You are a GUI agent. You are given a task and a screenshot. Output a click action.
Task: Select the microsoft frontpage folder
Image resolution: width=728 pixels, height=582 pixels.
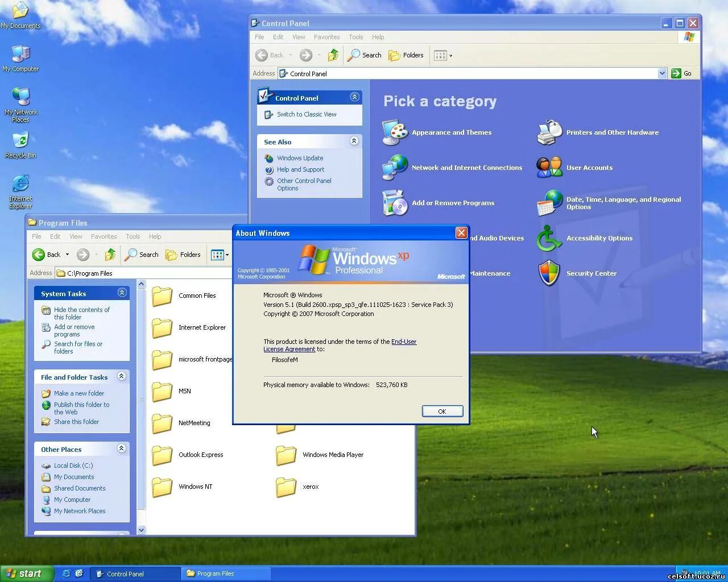[192, 359]
